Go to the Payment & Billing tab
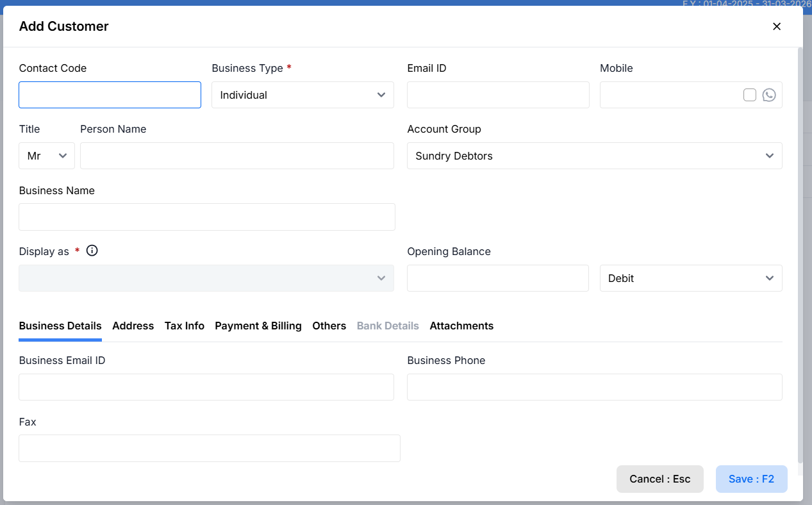Viewport: 812px width, 505px height. [x=258, y=326]
